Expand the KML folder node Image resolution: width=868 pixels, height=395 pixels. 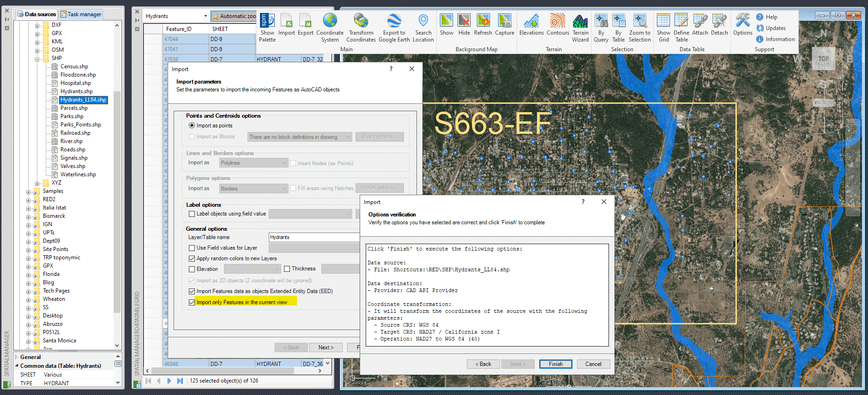pos(37,42)
